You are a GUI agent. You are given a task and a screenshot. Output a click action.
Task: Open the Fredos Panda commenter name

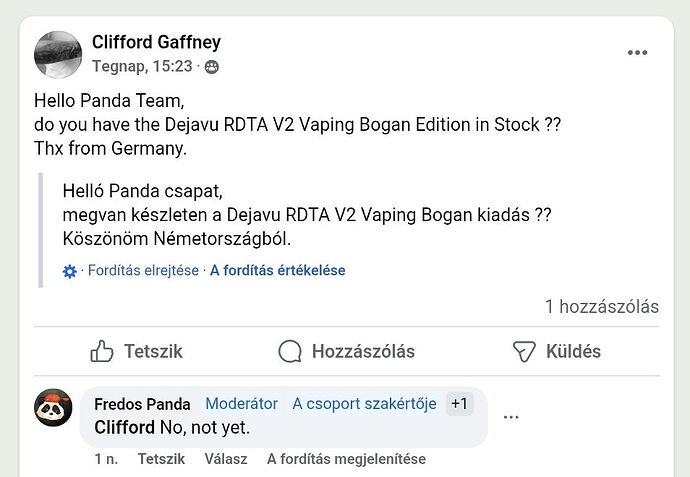point(142,404)
